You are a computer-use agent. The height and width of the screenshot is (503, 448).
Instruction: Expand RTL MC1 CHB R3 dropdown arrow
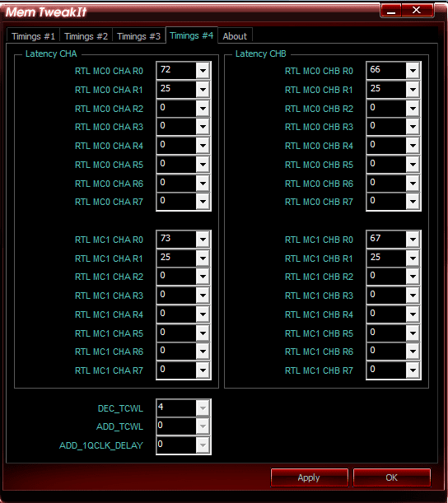click(413, 296)
